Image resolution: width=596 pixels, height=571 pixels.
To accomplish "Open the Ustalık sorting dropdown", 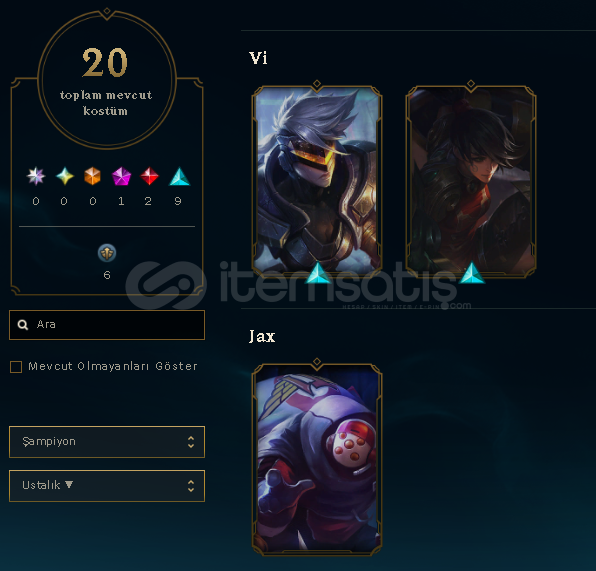I will coord(107,486).
